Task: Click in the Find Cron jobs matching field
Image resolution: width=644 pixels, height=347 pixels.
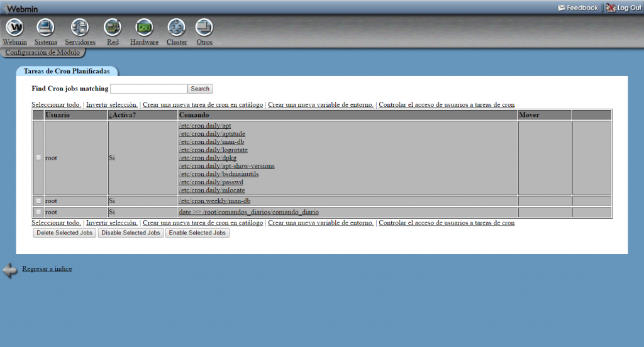Action: click(148, 89)
